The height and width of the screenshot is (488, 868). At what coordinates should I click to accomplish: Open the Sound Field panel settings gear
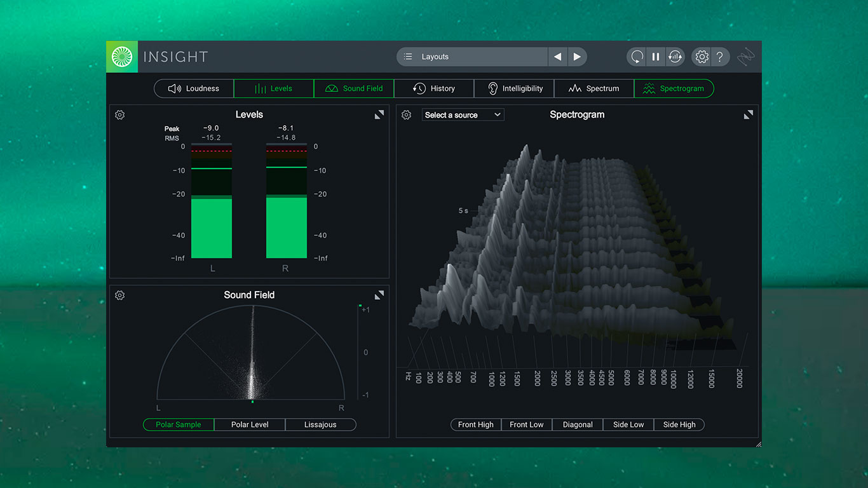[x=119, y=295]
